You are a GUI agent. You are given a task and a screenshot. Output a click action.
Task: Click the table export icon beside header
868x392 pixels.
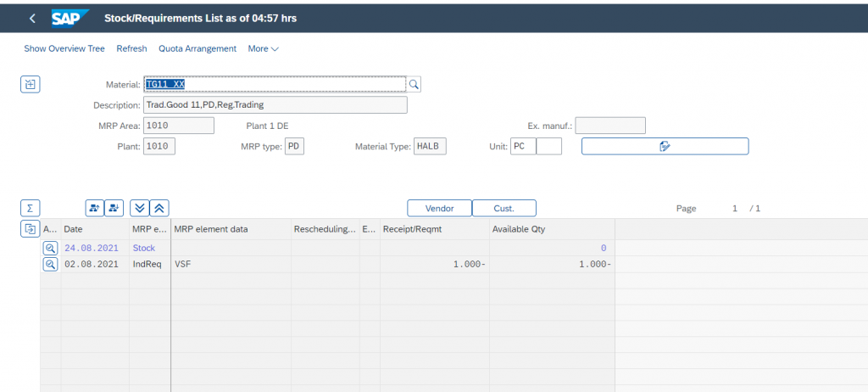[30, 228]
